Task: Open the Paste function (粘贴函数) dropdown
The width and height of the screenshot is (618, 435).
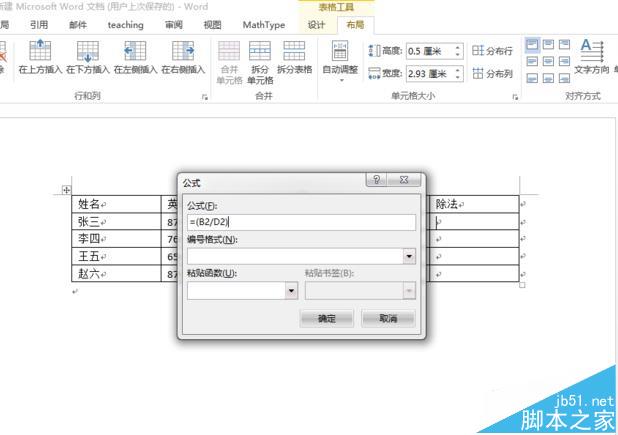Action: pyautogui.click(x=291, y=291)
